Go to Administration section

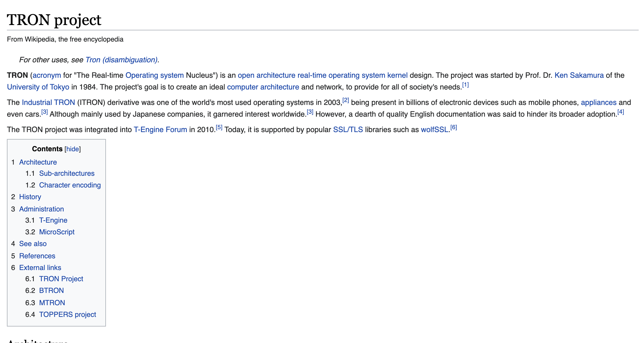point(42,209)
